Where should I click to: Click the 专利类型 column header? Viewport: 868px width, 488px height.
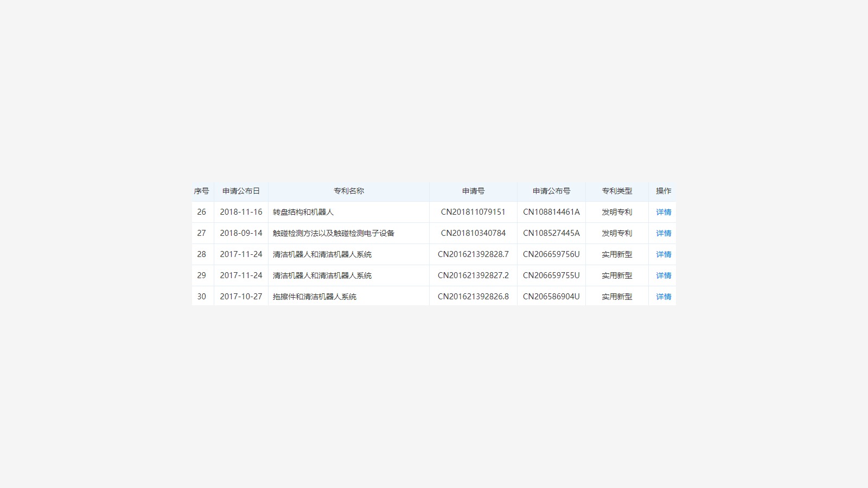point(617,191)
